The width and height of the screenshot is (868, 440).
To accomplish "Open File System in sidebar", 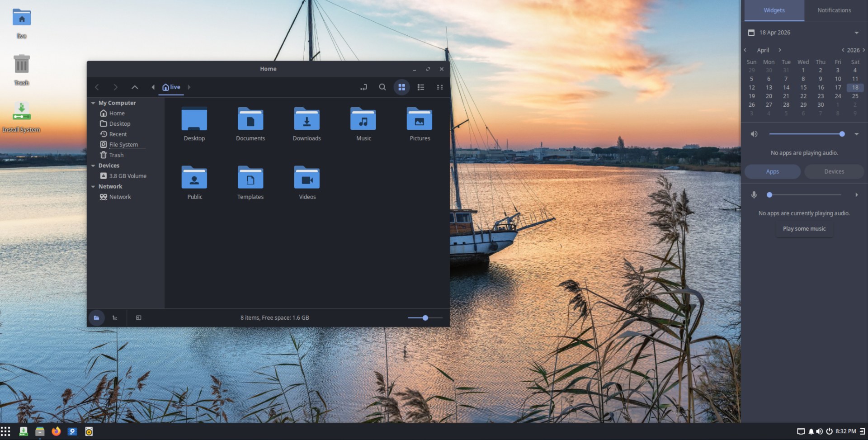I will 123,145.
